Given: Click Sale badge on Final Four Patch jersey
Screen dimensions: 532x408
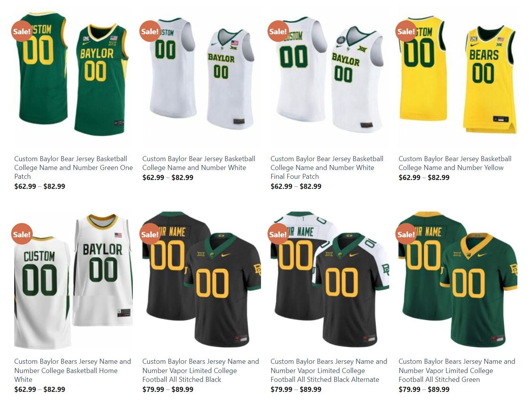Looking at the screenshot, I should point(278,31).
